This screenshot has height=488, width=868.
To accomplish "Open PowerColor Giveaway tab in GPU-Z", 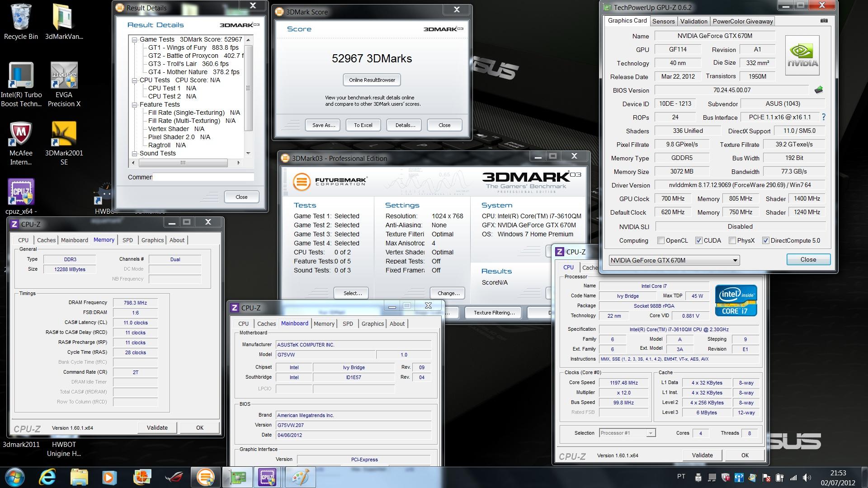I will [743, 21].
